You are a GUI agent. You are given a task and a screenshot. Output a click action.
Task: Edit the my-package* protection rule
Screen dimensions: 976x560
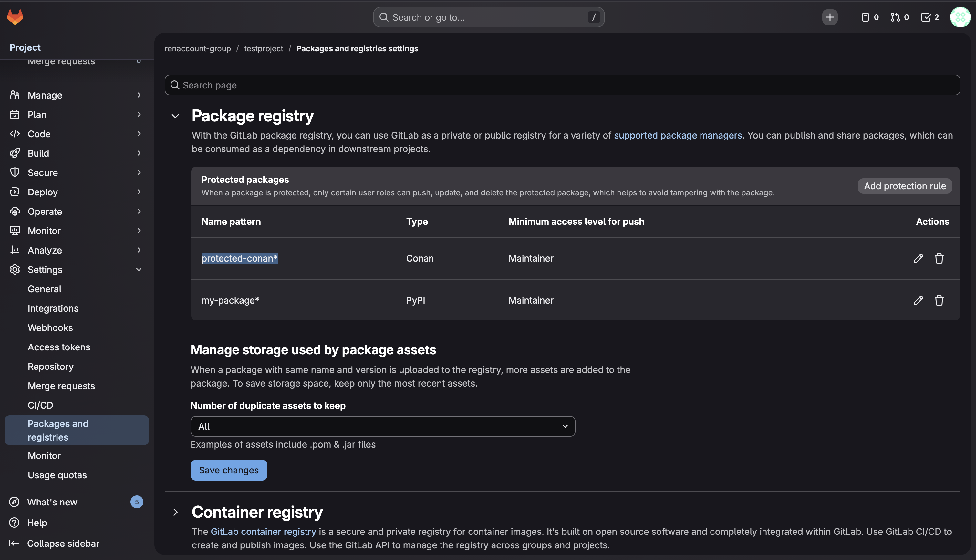[x=918, y=300]
